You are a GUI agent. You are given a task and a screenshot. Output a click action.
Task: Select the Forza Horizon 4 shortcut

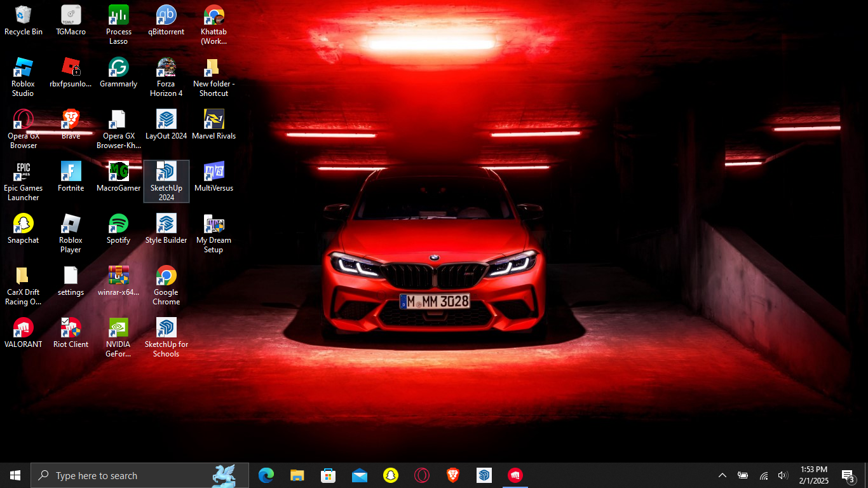click(x=166, y=77)
